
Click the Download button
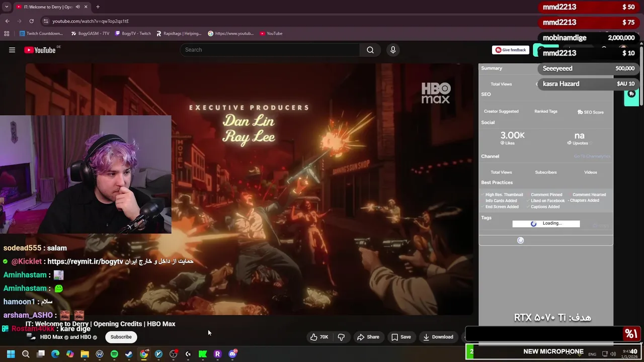click(x=438, y=337)
